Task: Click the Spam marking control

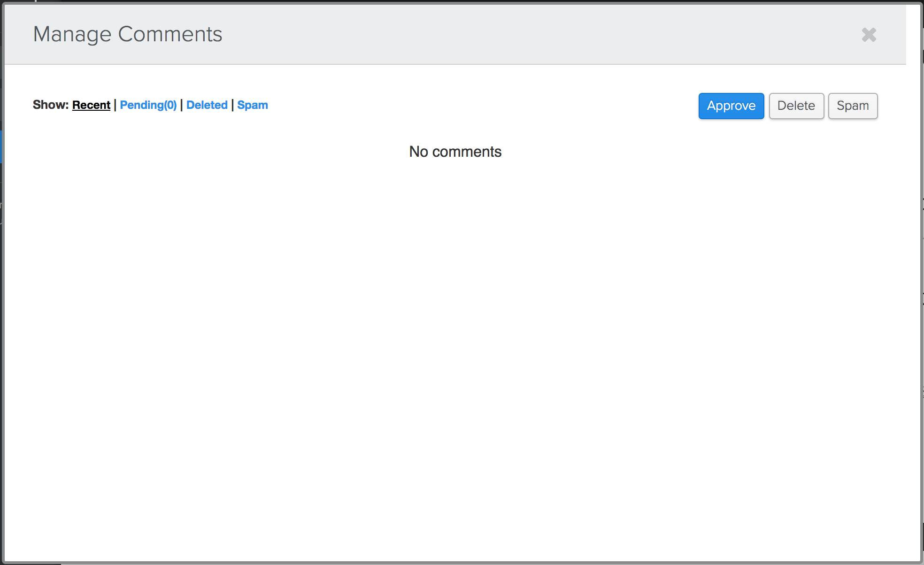Action: [x=853, y=106]
